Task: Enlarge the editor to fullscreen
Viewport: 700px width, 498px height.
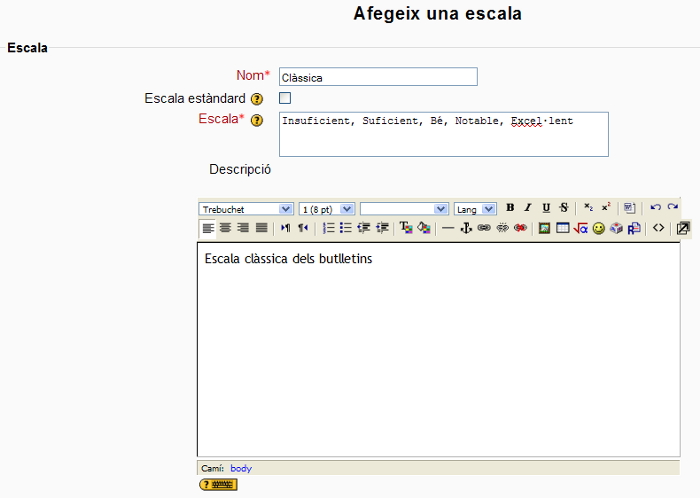Action: point(683,228)
